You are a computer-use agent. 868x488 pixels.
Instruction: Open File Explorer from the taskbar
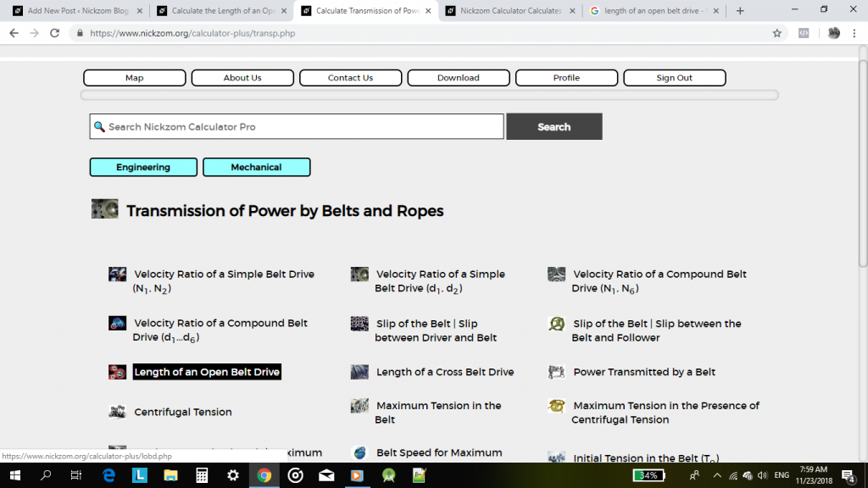pos(170,475)
